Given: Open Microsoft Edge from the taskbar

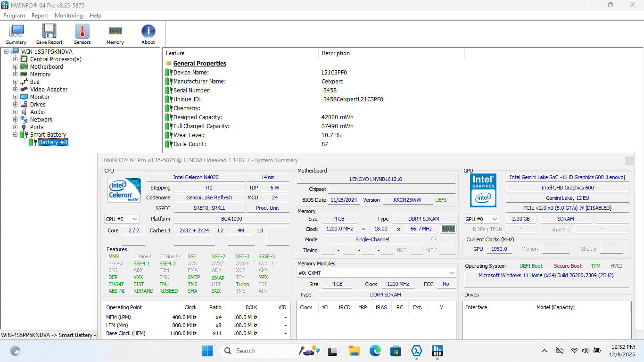Looking at the screenshot, I should (375, 351).
